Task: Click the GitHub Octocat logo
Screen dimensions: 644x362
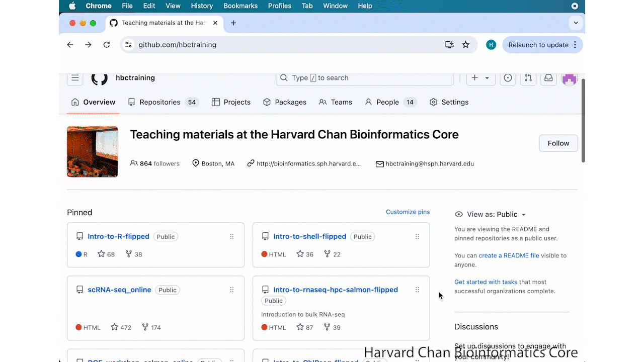Action: pos(99,78)
